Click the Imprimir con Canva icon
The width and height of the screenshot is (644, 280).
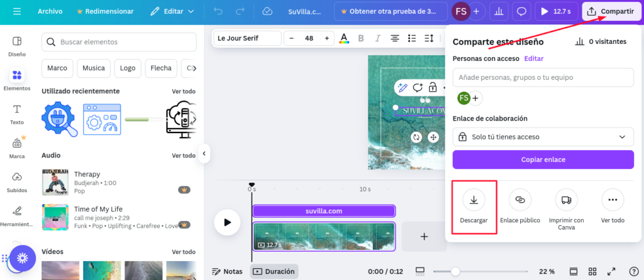pos(567,200)
